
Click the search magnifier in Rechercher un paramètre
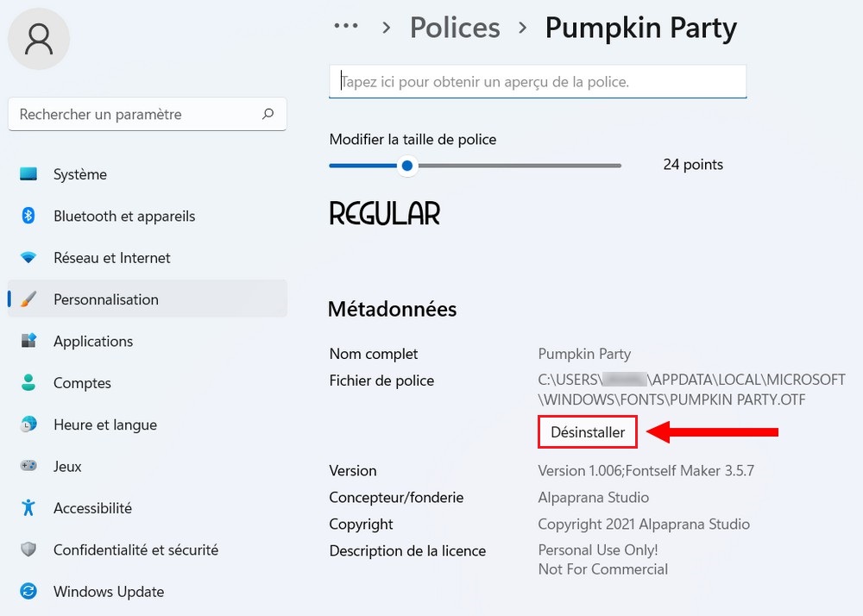(268, 114)
